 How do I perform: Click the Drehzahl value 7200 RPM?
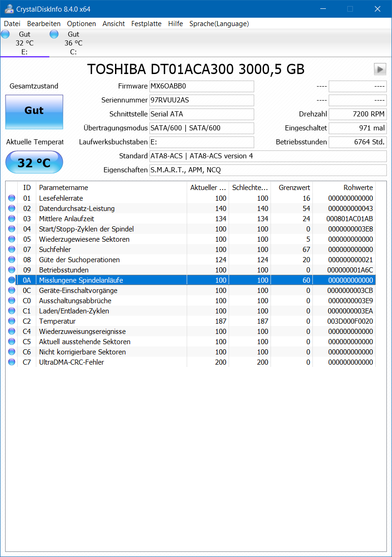click(358, 114)
